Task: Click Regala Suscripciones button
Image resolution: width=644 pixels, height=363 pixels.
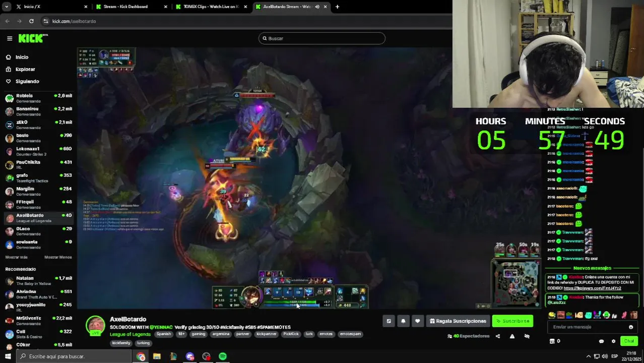Action: click(458, 321)
